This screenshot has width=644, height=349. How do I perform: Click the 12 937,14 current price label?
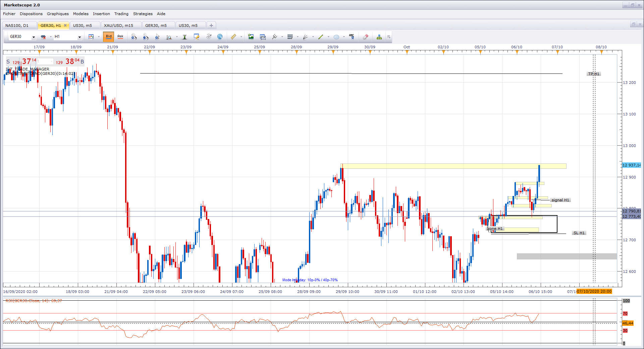pos(632,165)
